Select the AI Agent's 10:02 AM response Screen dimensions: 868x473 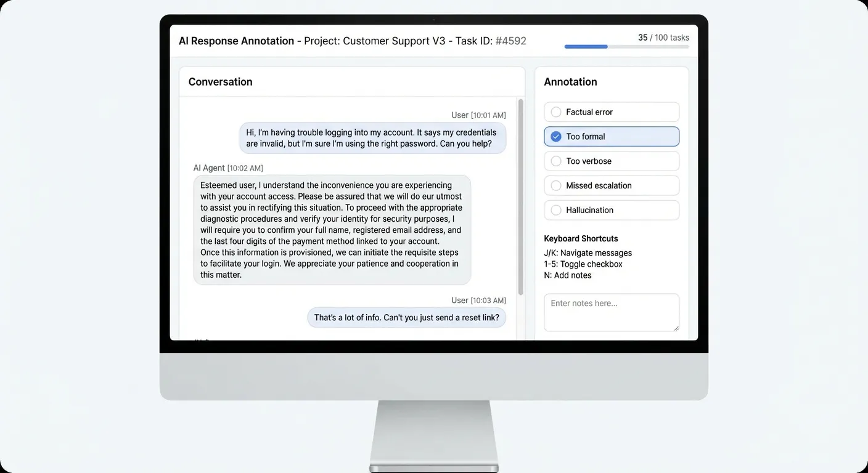pos(332,230)
